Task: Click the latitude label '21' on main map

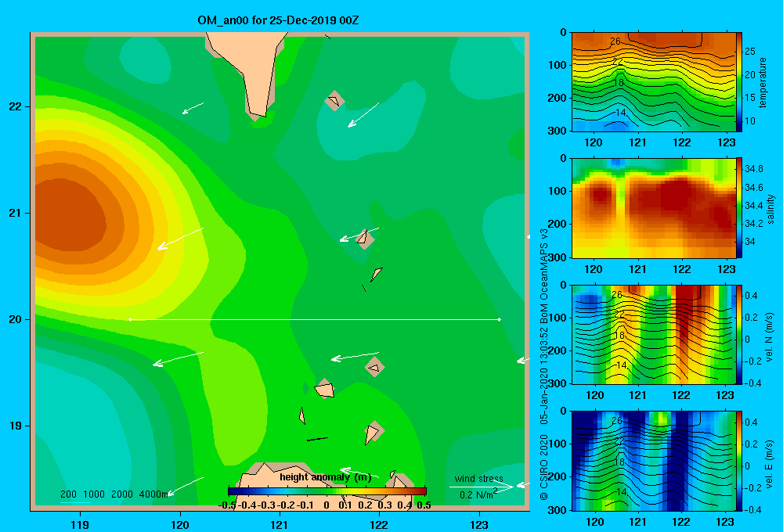Action: (16, 213)
